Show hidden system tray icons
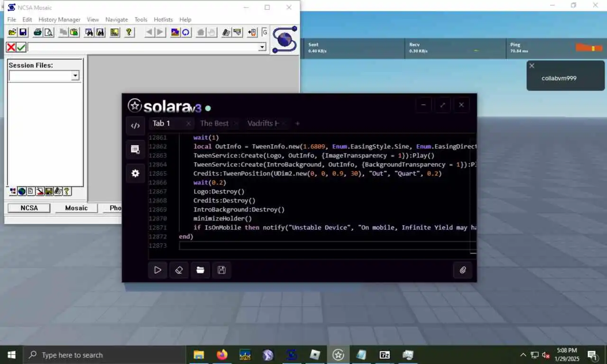 pyautogui.click(x=523, y=355)
